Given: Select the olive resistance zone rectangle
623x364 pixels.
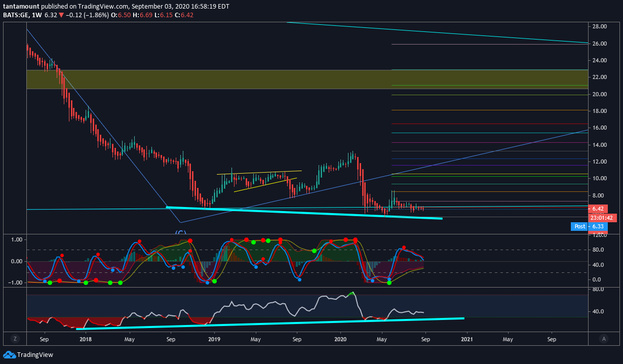Looking at the screenshot, I should (x=307, y=79).
